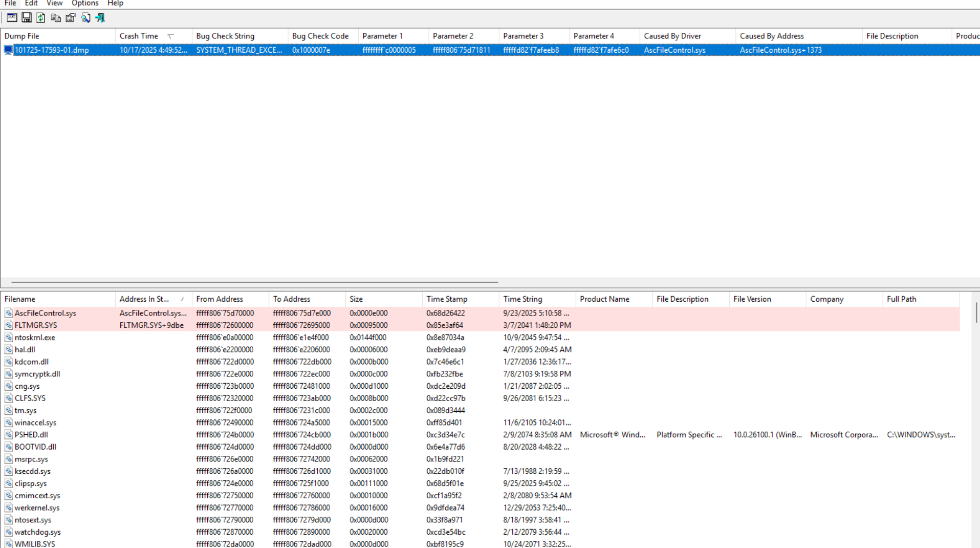Screen dimensions: 980x548
Task: Sort crashes by the Crash Time column
Action: coord(139,36)
